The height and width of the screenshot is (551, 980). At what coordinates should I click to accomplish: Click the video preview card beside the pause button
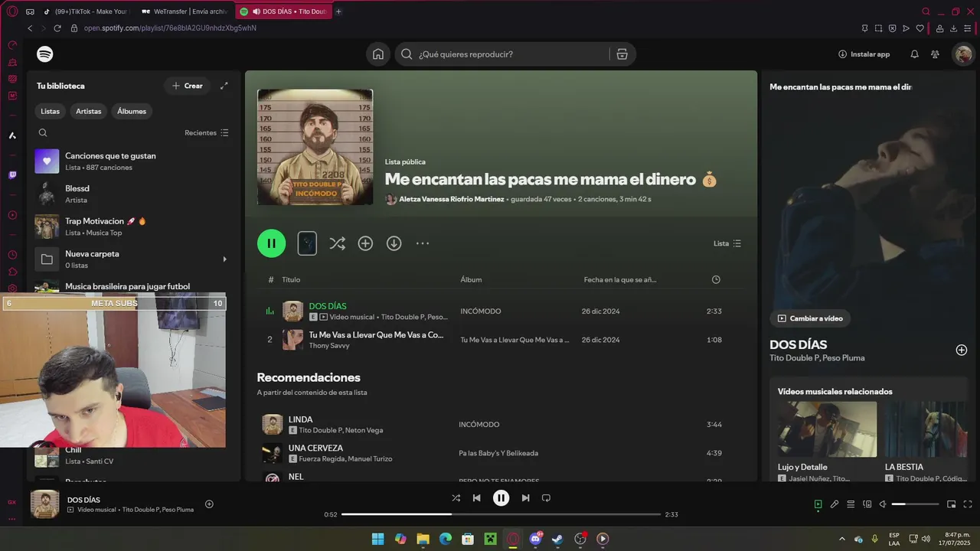307,243
